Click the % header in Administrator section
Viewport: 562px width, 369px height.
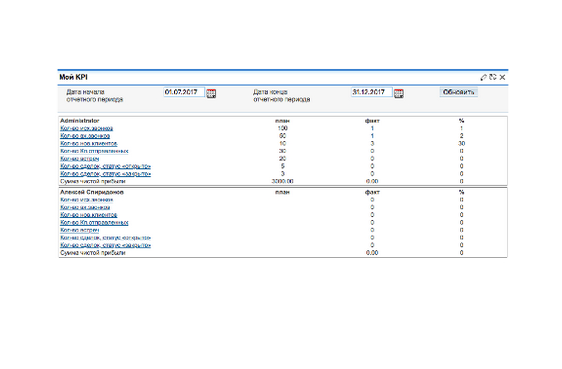461,121
